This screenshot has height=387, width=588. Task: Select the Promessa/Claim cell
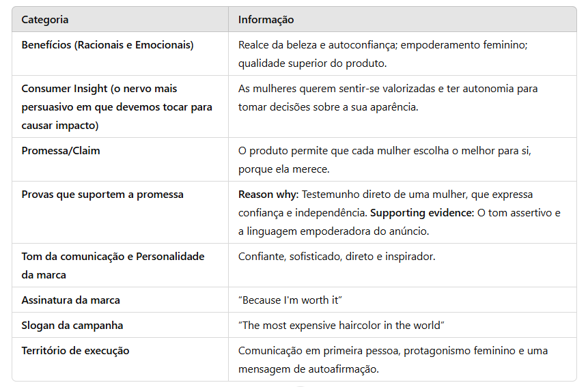pyautogui.click(x=61, y=151)
